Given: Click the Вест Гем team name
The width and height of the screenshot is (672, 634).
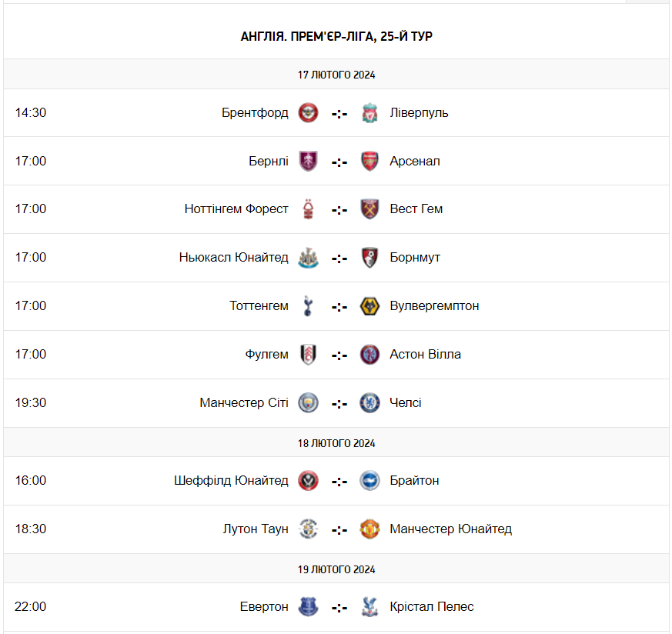Looking at the screenshot, I should click(416, 209).
